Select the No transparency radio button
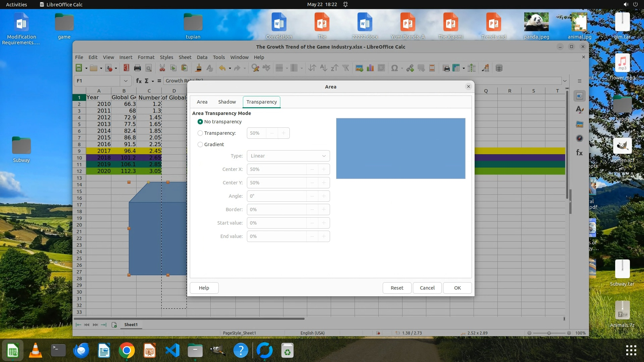644x362 pixels. pyautogui.click(x=200, y=122)
